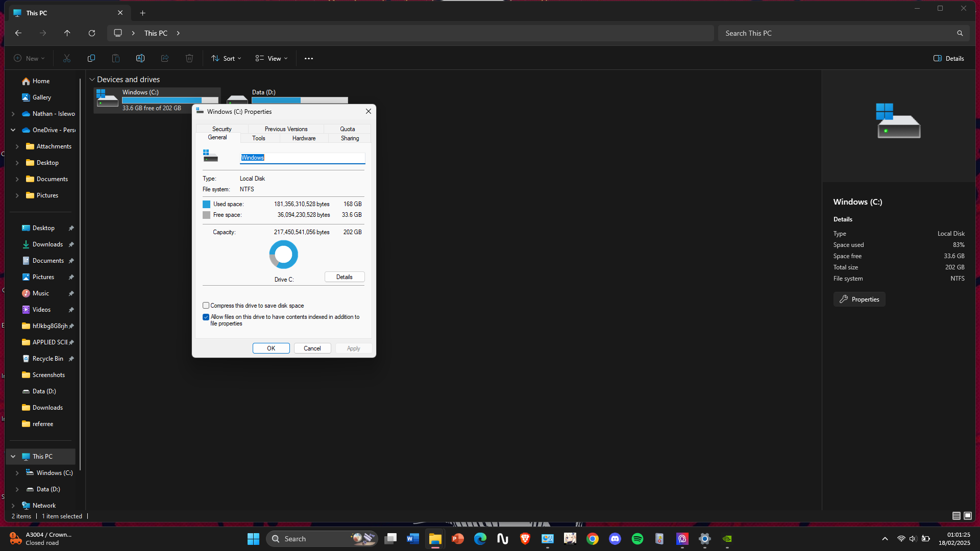Uncheck Allow files on this drive to be indexed
Viewport: 980px width, 551px height.
click(206, 317)
